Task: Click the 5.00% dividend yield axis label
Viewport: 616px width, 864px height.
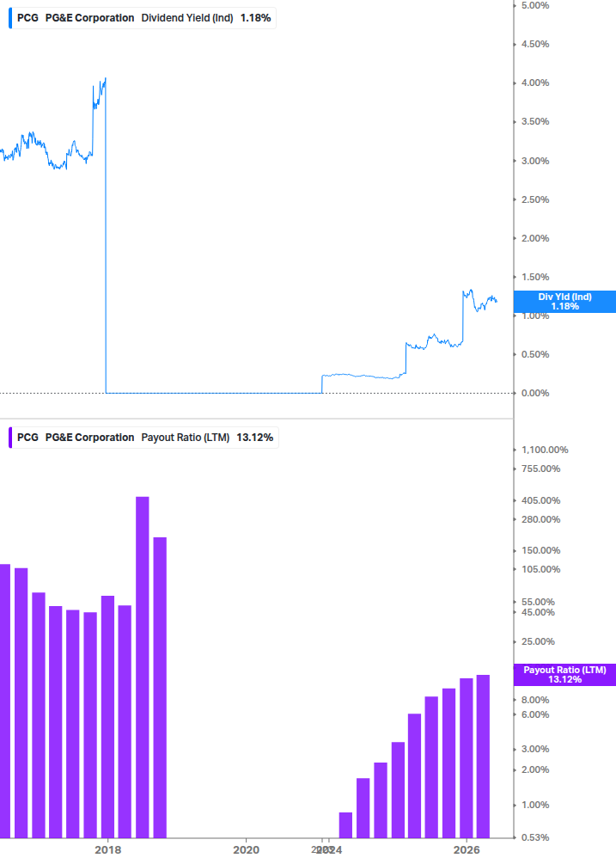Action: (535, 5)
